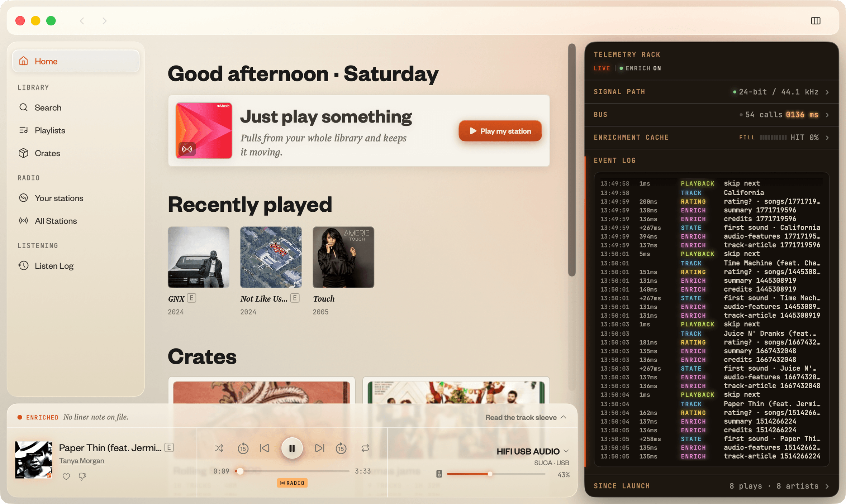Click the Apple Music station artwork
The width and height of the screenshot is (846, 504).
tap(204, 131)
